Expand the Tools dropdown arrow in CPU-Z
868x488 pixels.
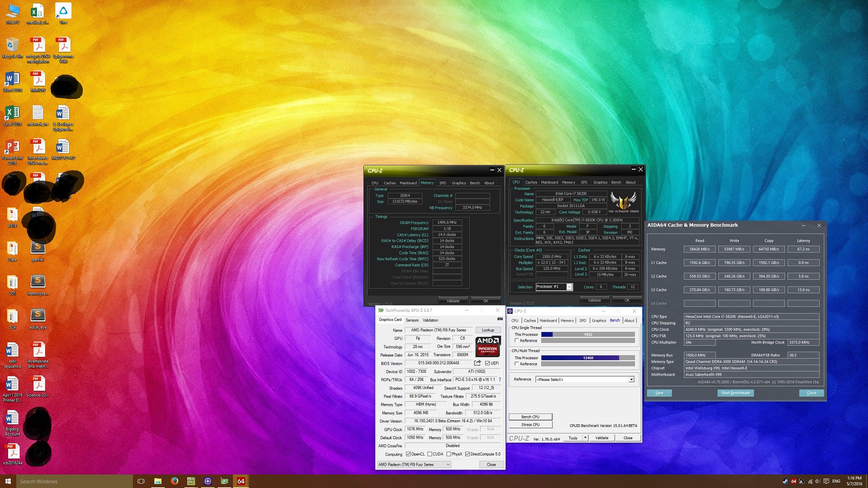[x=585, y=438]
